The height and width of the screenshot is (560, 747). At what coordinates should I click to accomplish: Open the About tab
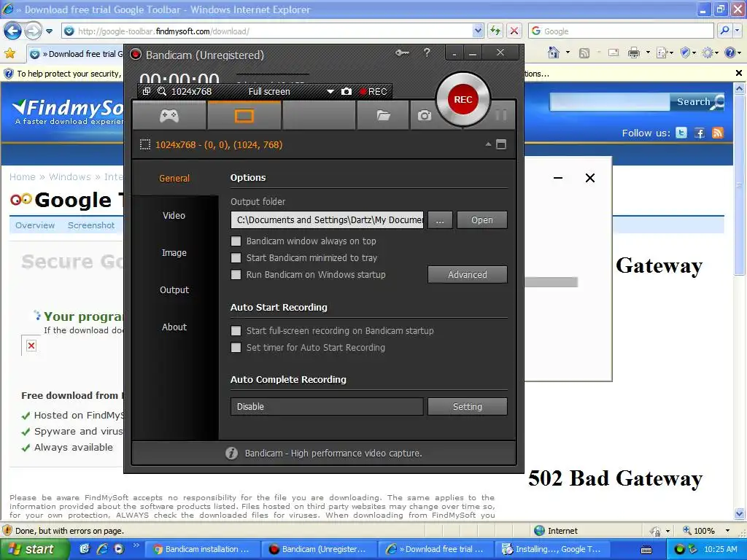(174, 327)
